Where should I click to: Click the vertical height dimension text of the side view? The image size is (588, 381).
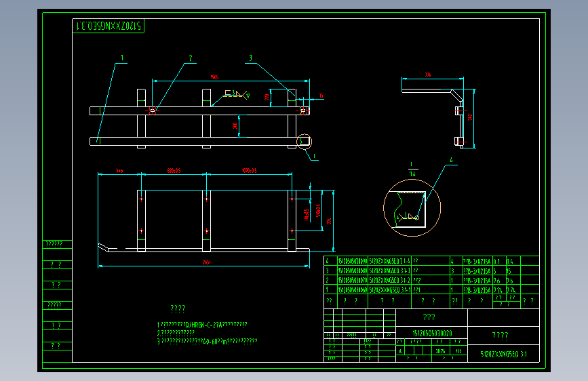[470, 117]
